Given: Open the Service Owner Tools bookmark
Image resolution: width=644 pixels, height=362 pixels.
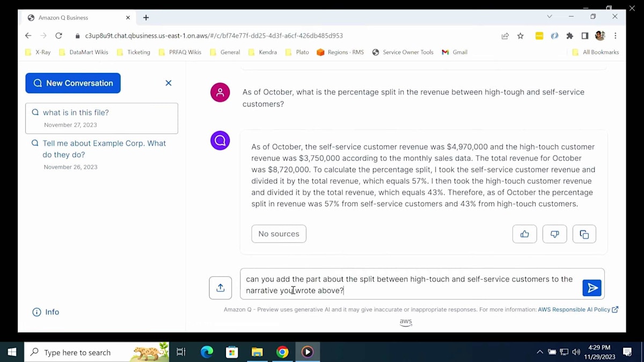Looking at the screenshot, I should pos(402,52).
